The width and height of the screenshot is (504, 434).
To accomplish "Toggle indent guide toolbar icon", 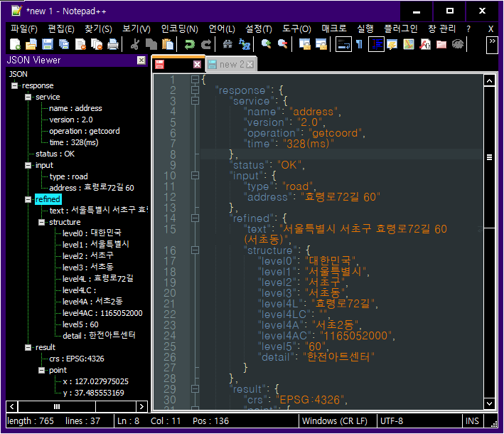I will pos(376,44).
